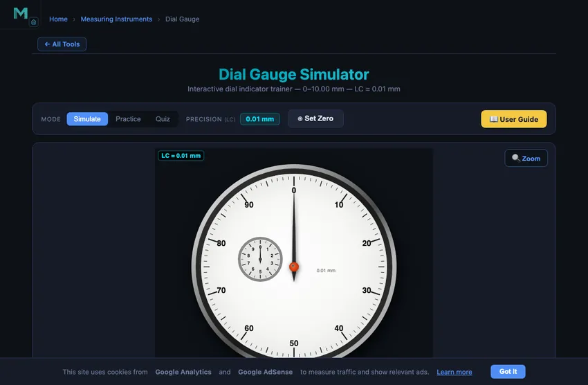Click Google Analytics in cookie notice

pos(183,372)
